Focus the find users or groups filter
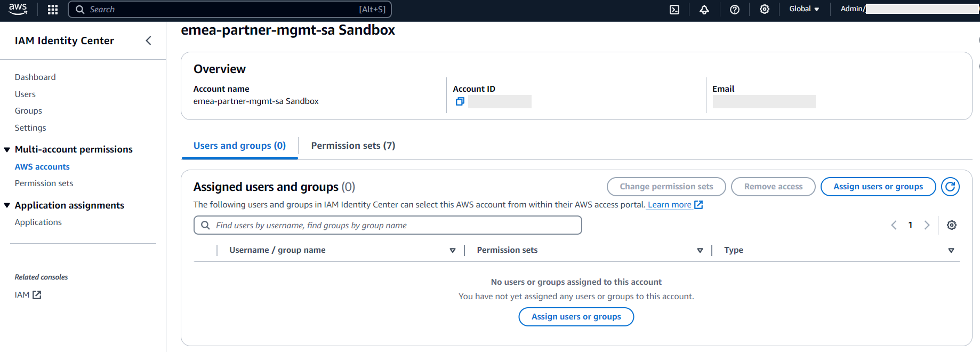980x352 pixels. point(388,225)
